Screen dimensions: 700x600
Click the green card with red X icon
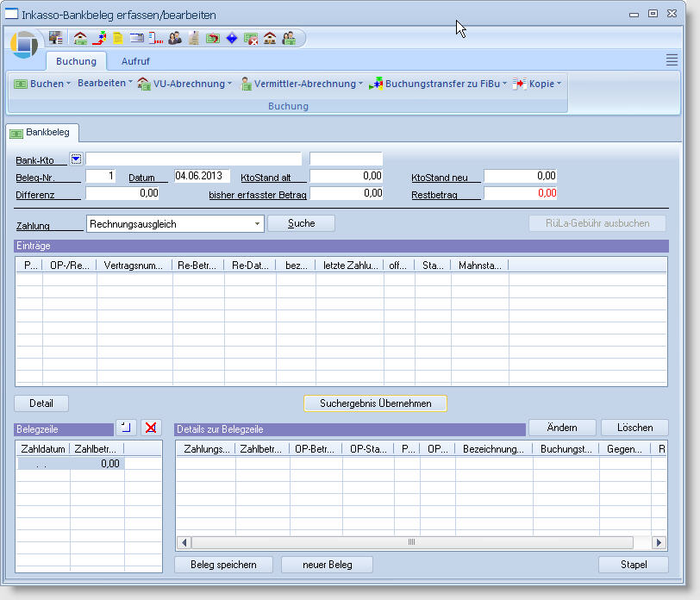[x=251, y=38]
